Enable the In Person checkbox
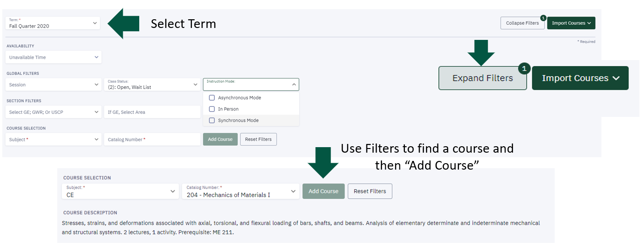Viewport: 644px width, 248px height. 212,109
